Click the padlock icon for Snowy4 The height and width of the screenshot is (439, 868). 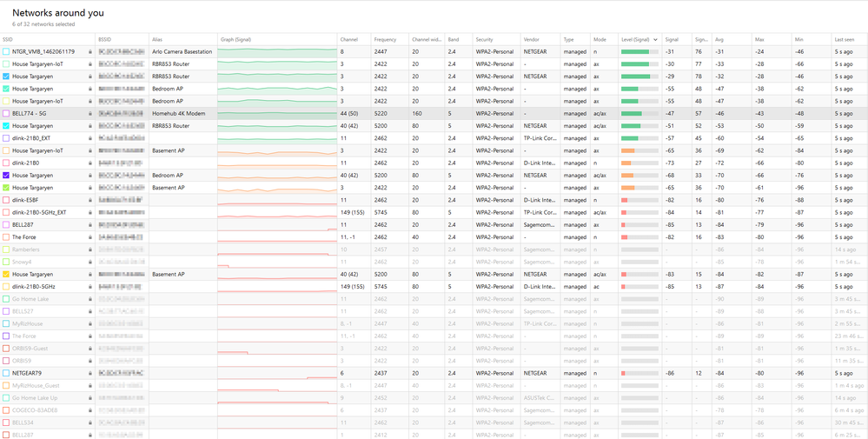click(x=90, y=262)
